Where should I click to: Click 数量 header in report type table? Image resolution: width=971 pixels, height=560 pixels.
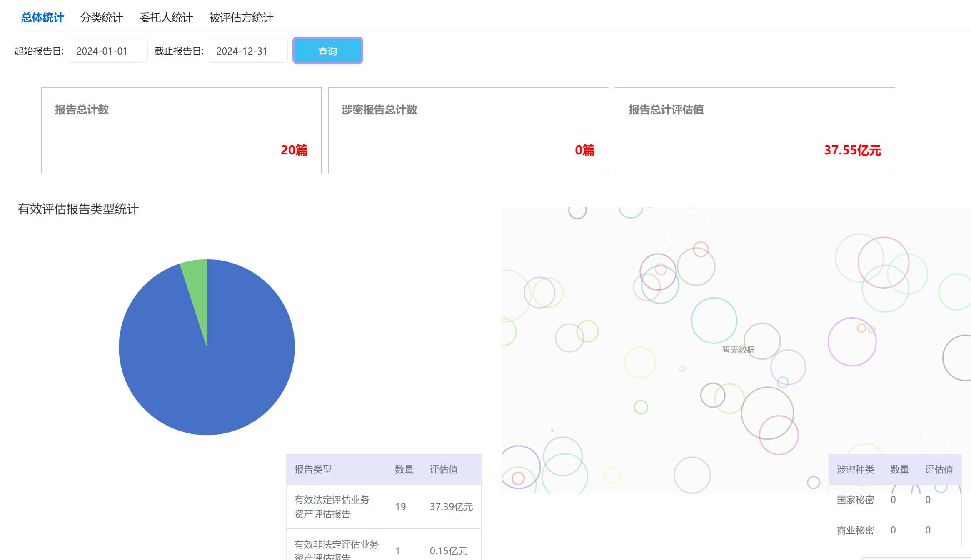[404, 469]
